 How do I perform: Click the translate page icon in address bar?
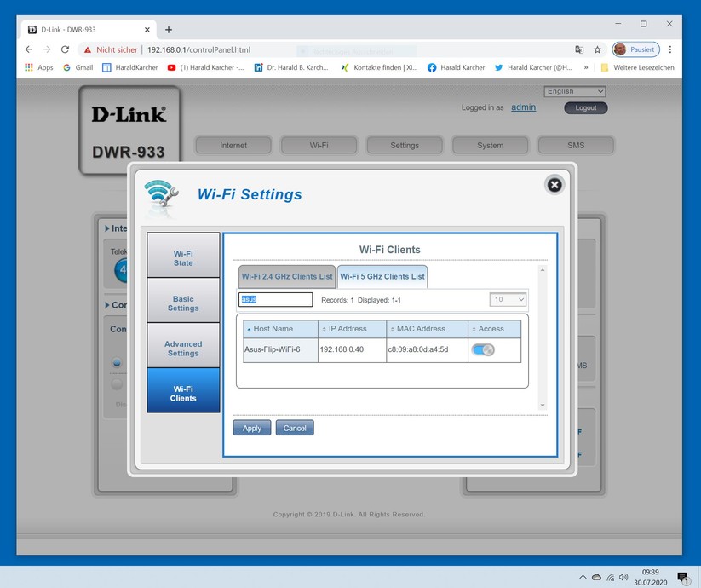click(579, 49)
